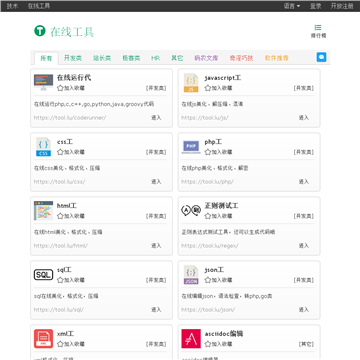
Task: Click the asciidoc编辑 card title
Action: tap(224, 334)
